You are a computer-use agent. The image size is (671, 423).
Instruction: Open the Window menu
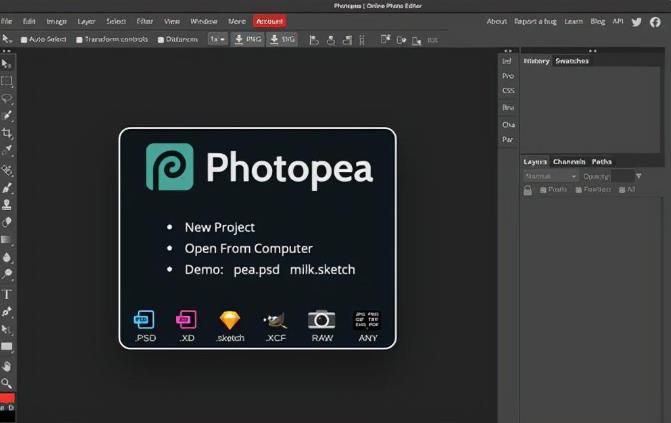204,21
